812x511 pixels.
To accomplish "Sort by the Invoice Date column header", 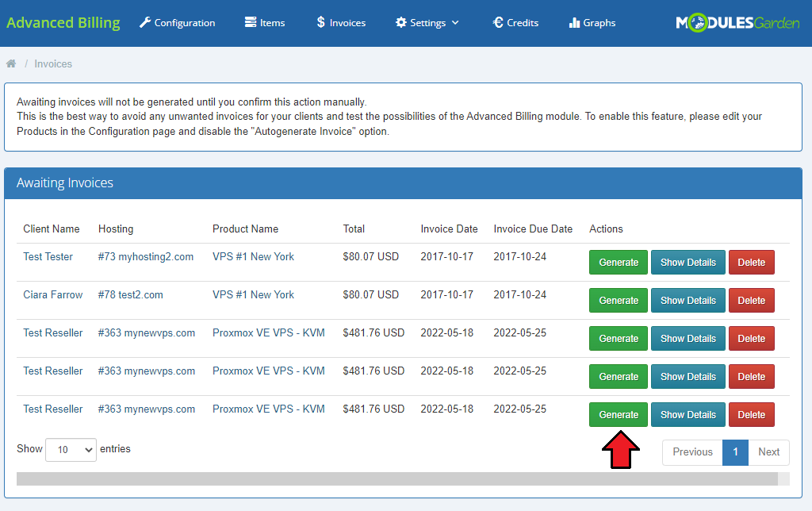I will (449, 229).
